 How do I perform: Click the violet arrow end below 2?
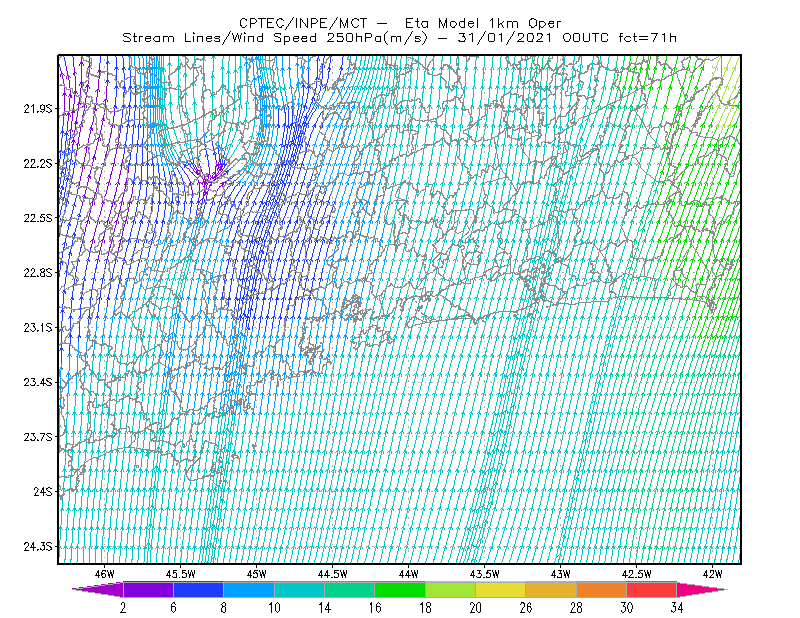tap(98, 589)
